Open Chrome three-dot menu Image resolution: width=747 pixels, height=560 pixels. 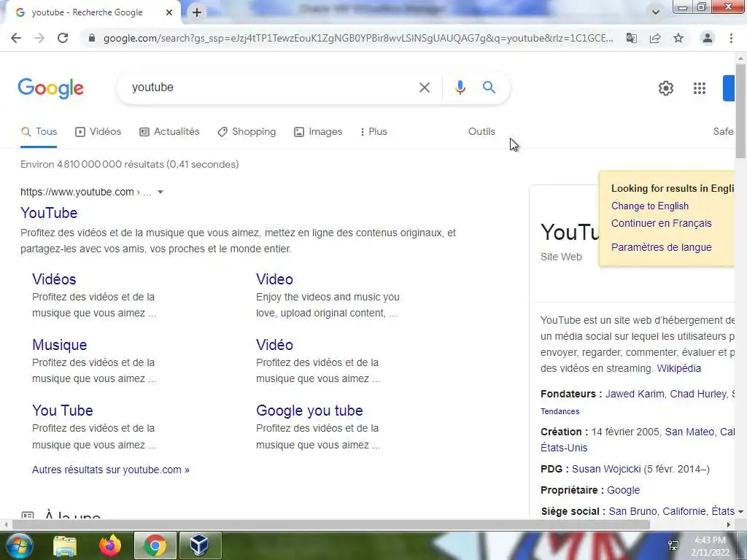coord(731,38)
